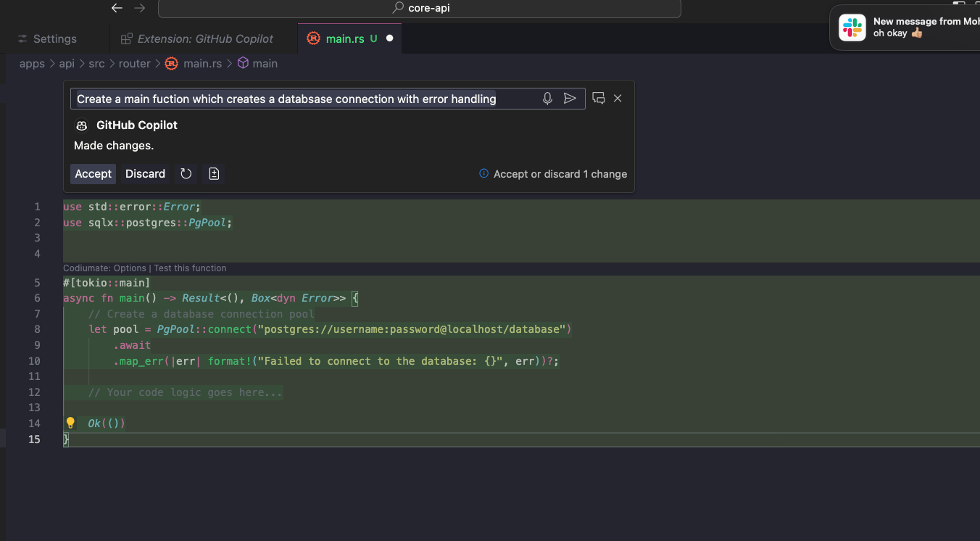Image resolution: width=980 pixels, height=541 pixels.
Task: Start voice input with the microphone icon
Action: (548, 99)
